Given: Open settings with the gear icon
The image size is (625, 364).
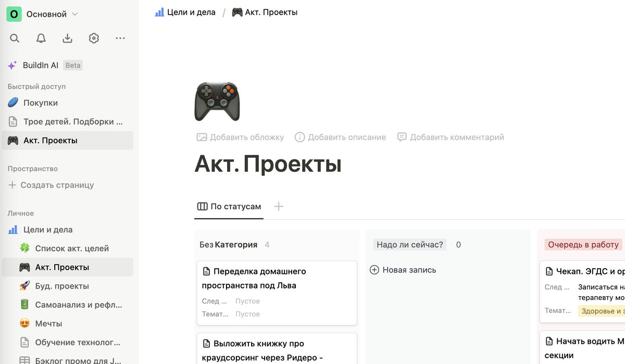Looking at the screenshot, I should click(94, 37).
